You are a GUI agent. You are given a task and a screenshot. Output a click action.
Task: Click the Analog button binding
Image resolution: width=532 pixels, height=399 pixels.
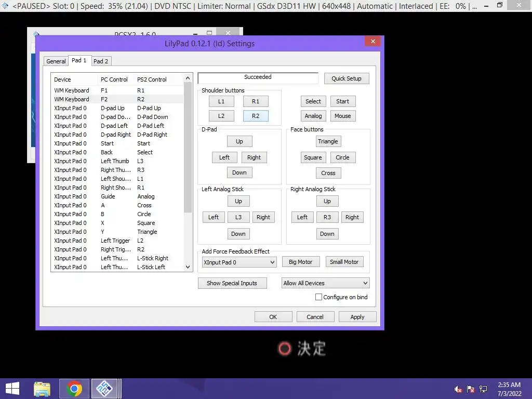click(x=313, y=116)
